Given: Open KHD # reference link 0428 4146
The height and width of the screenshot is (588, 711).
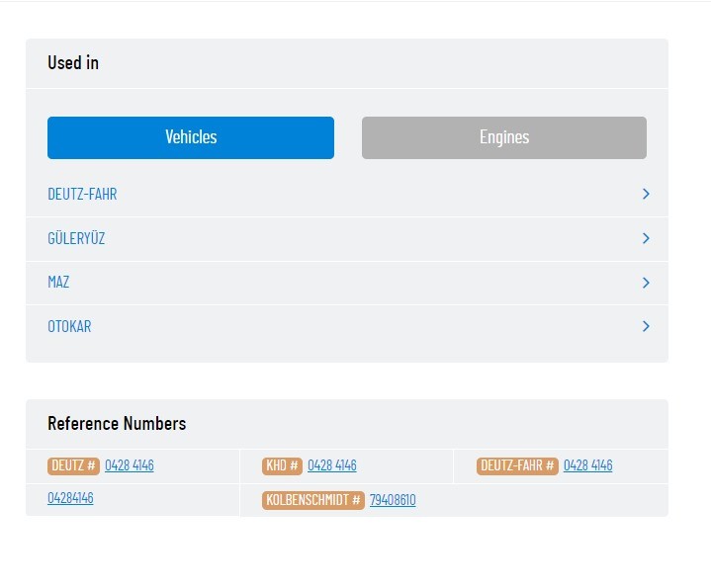Looking at the screenshot, I should [331, 465].
